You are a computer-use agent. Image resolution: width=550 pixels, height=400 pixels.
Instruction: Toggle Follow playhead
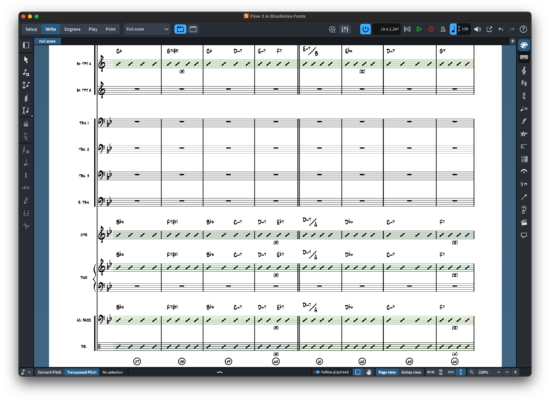[332, 372]
